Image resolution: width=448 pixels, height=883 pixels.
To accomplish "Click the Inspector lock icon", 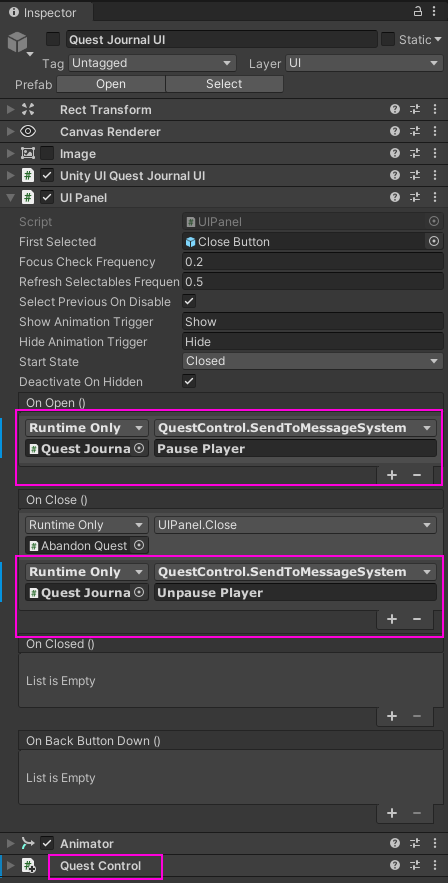I will tap(418, 12).
